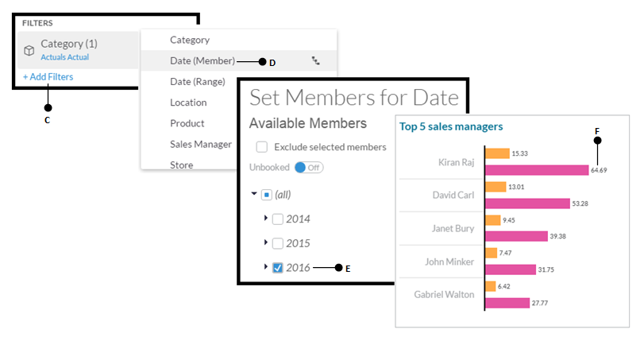The width and height of the screenshot is (644, 341).
Task: Check the 2014 member checkbox
Action: coord(278,219)
